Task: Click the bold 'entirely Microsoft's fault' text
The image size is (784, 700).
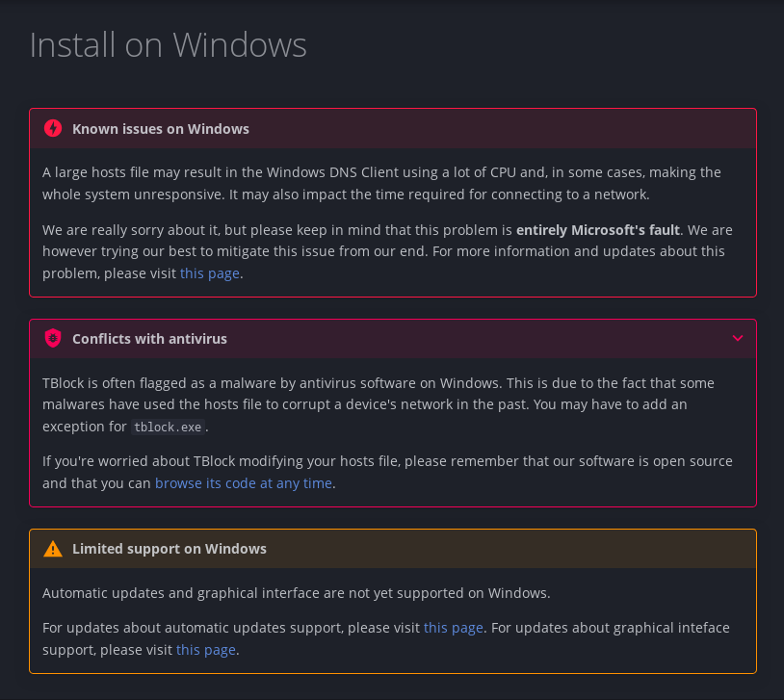Action: 598,230
